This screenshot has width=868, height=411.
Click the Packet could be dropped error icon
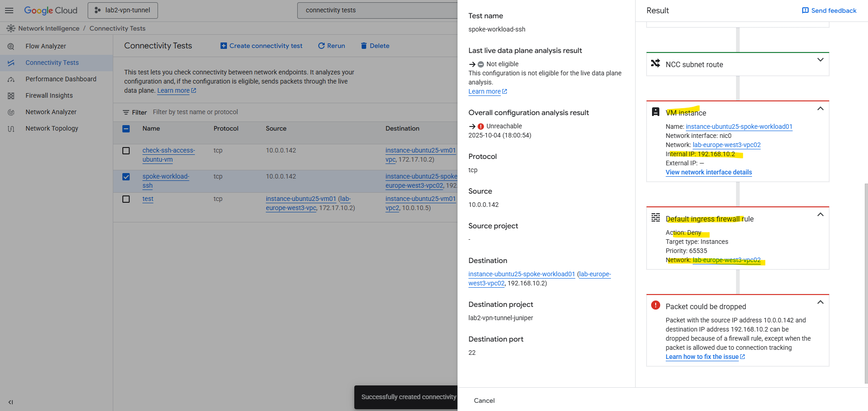pos(656,305)
